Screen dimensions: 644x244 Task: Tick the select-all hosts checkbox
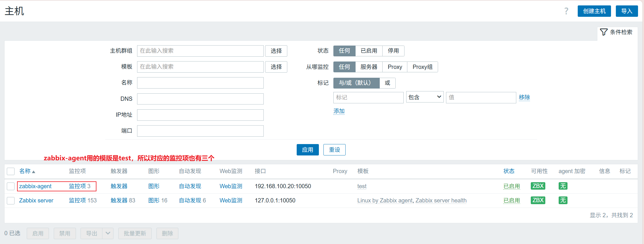11,171
